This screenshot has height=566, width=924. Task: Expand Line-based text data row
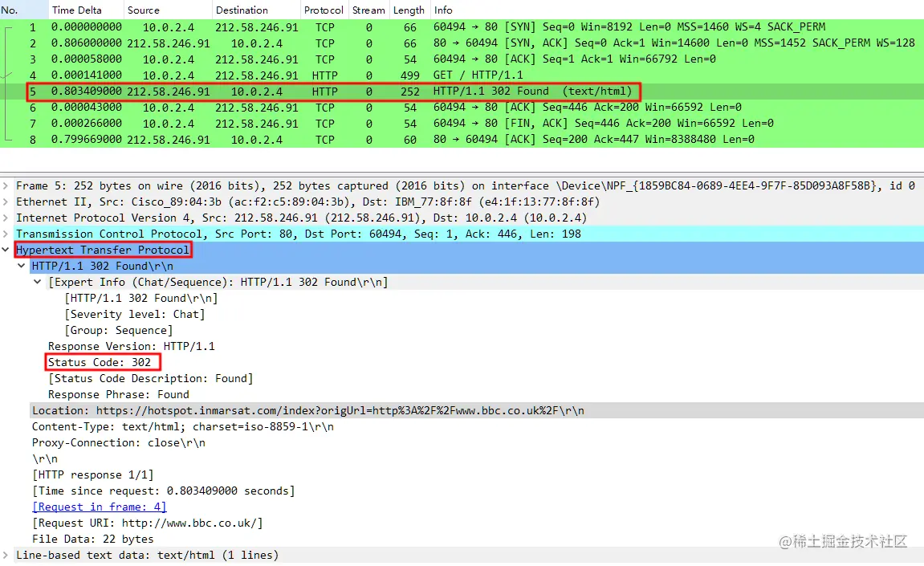[x=6, y=555]
